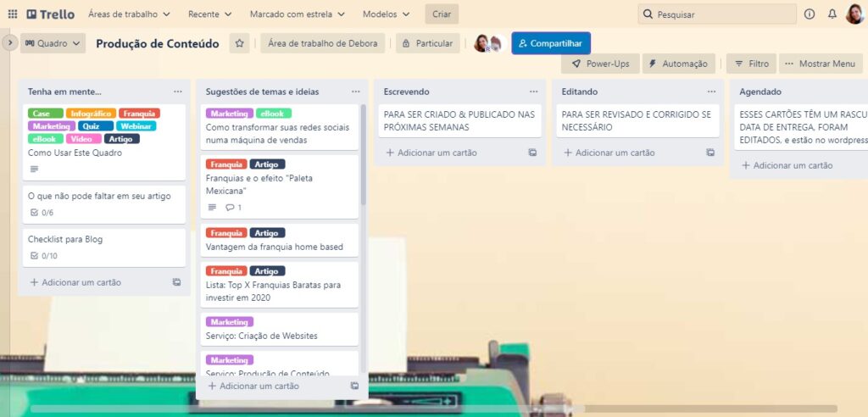The image size is (868, 417).
Task: Click the Criar button
Action: click(x=442, y=14)
